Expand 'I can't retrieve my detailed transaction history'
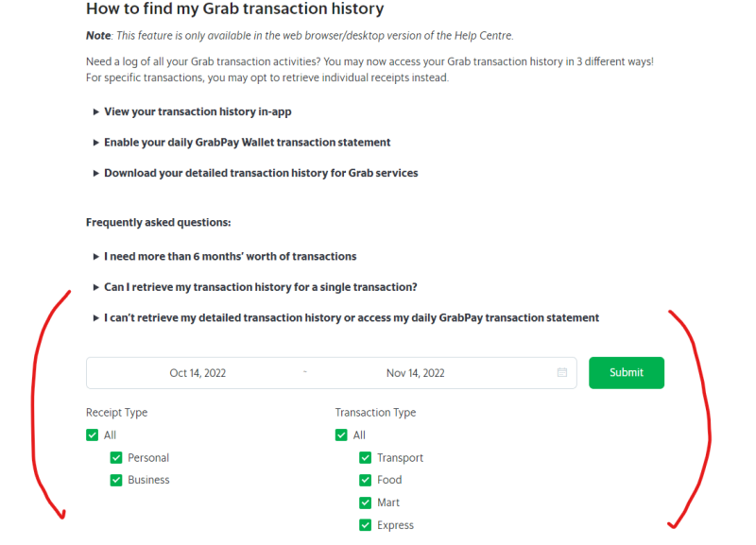The height and width of the screenshot is (545, 756). click(351, 318)
